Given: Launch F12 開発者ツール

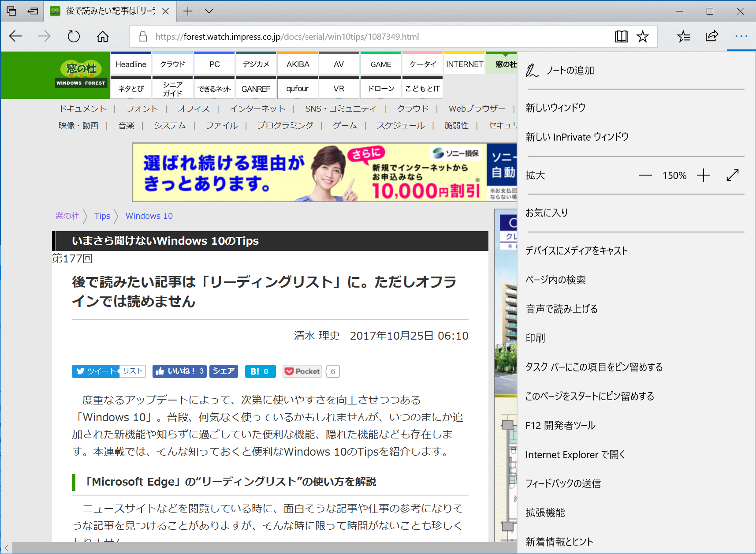Looking at the screenshot, I should 560,425.
